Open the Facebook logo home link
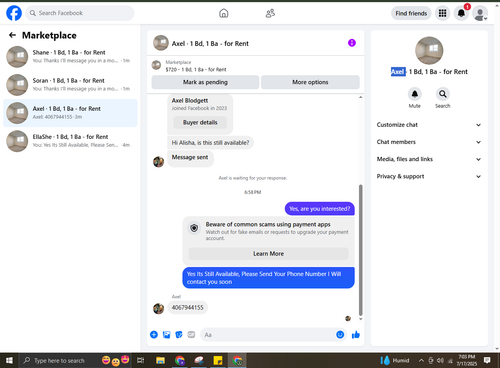The image size is (500, 368). click(x=14, y=13)
